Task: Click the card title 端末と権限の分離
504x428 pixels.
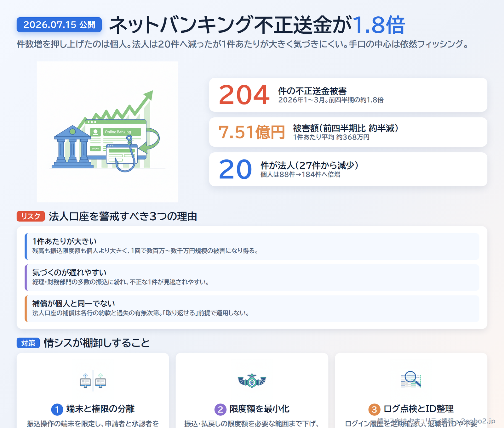Action: [100, 409]
